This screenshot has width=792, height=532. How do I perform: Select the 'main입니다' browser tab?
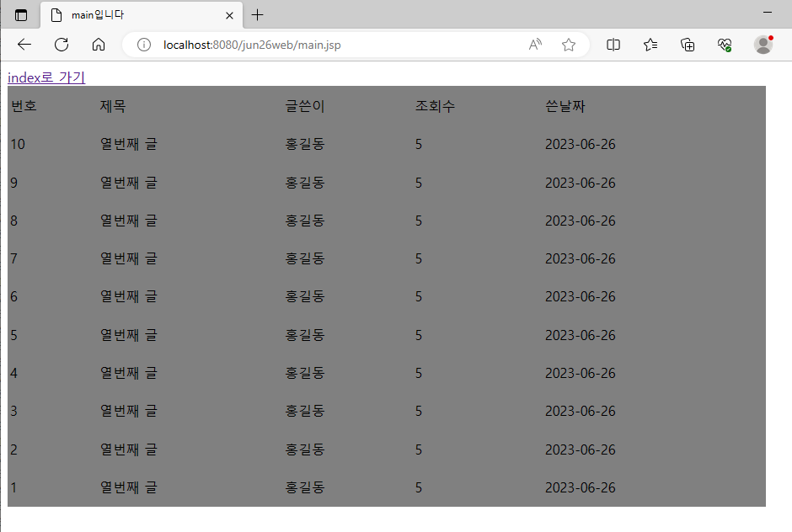[142, 15]
